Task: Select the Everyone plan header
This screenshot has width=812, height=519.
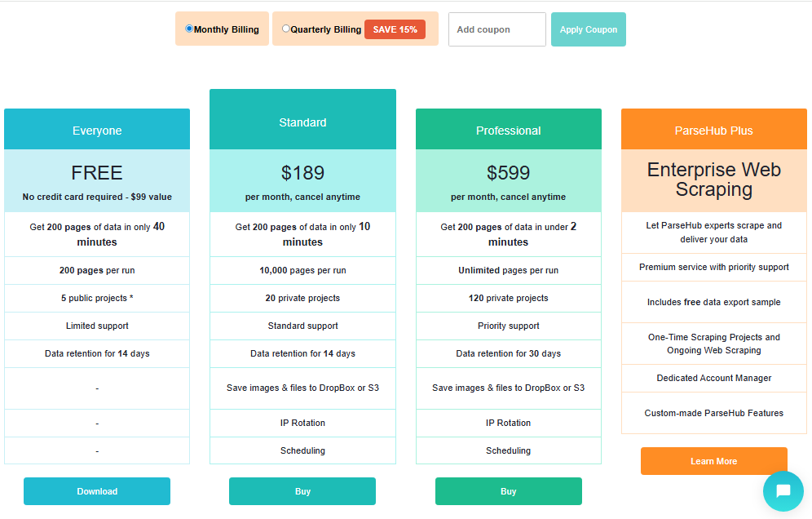Action: coord(97,131)
